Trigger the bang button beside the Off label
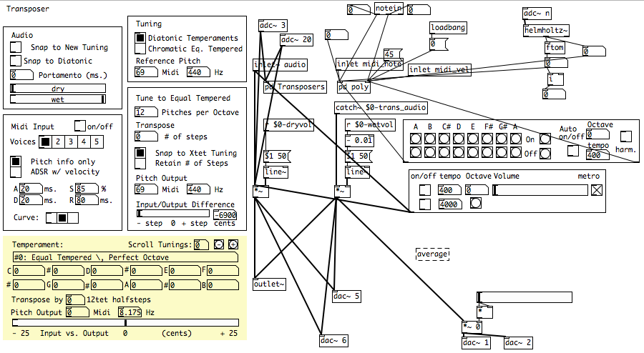 coord(545,152)
